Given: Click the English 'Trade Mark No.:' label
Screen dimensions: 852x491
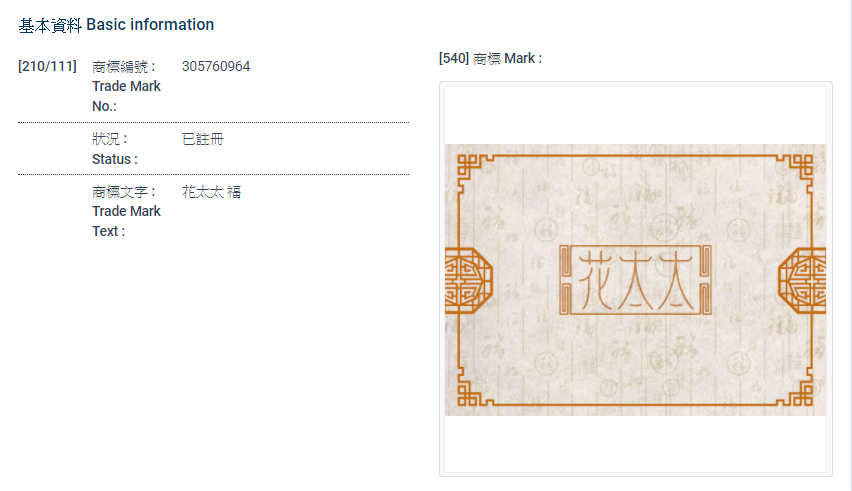Looking at the screenshot, I should 126,96.
